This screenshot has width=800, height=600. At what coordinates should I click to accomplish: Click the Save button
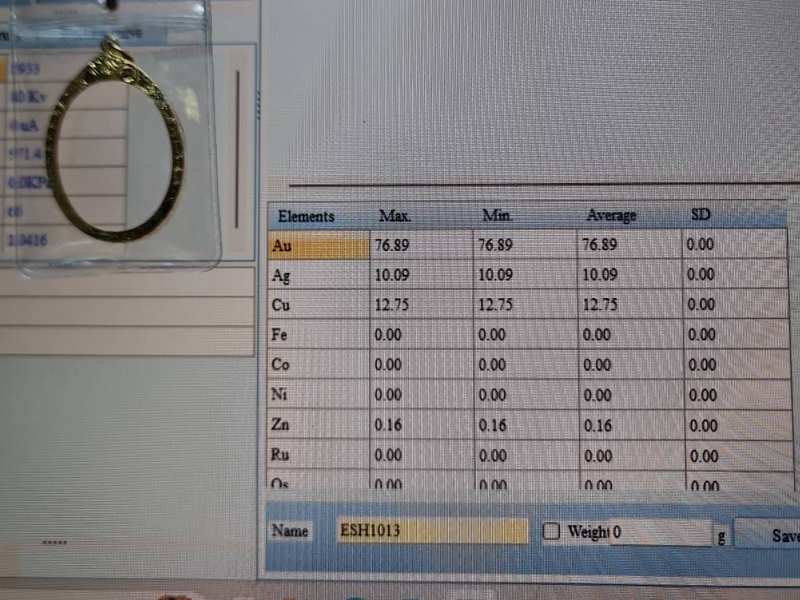[778, 535]
